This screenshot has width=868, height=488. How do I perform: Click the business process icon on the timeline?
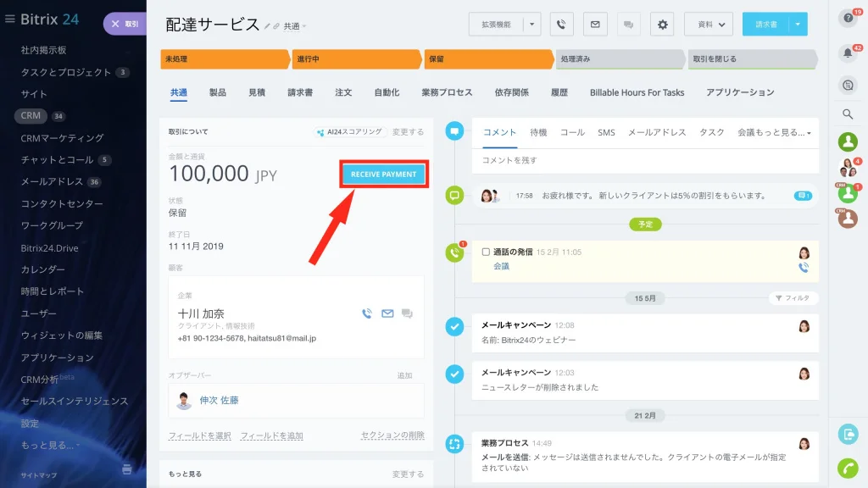[x=454, y=444]
